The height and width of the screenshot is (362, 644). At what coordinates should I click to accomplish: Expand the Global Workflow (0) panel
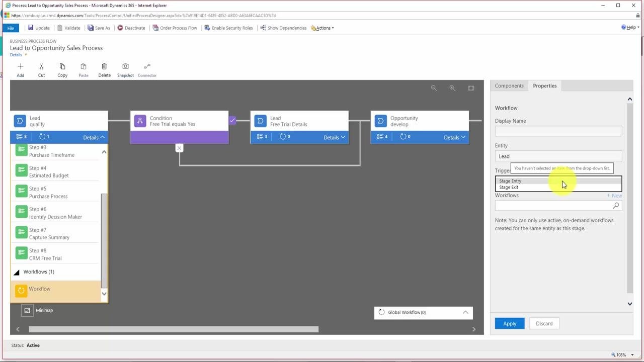tap(465, 312)
